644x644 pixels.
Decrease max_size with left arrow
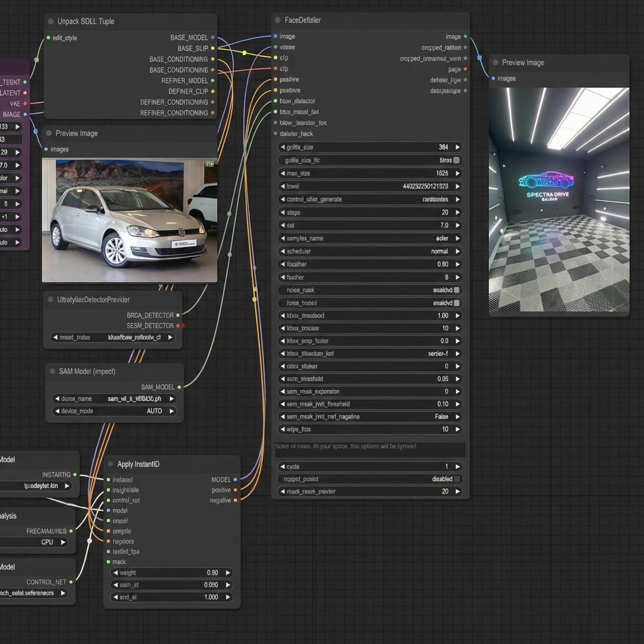pos(283,173)
